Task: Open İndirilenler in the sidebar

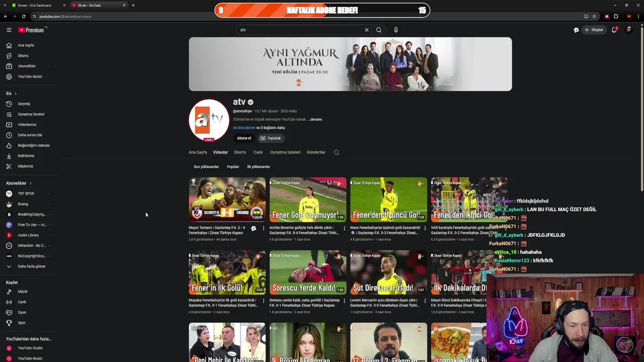Action: pyautogui.click(x=26, y=156)
